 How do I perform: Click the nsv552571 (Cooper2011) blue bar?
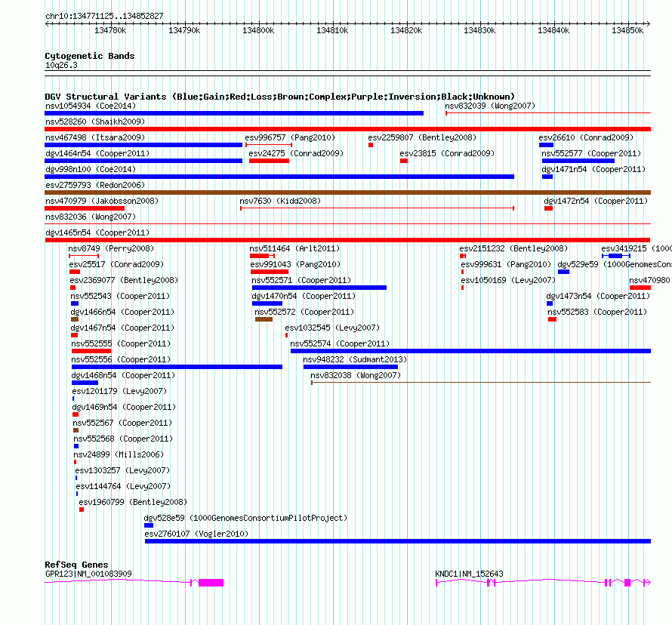tap(319, 288)
